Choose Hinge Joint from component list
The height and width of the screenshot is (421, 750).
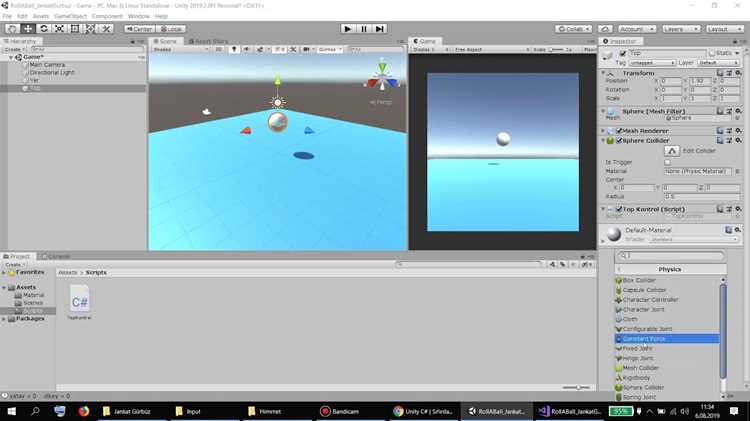637,358
